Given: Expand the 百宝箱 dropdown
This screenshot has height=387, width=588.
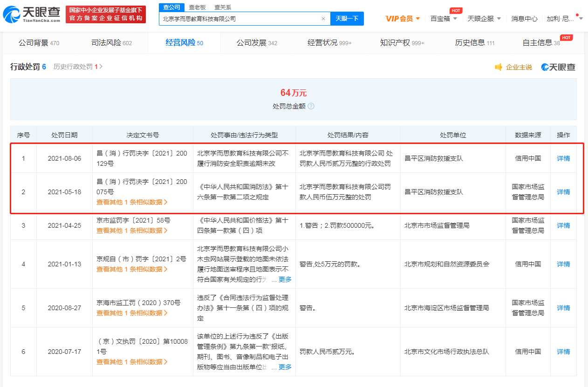Looking at the screenshot, I should (x=455, y=19).
